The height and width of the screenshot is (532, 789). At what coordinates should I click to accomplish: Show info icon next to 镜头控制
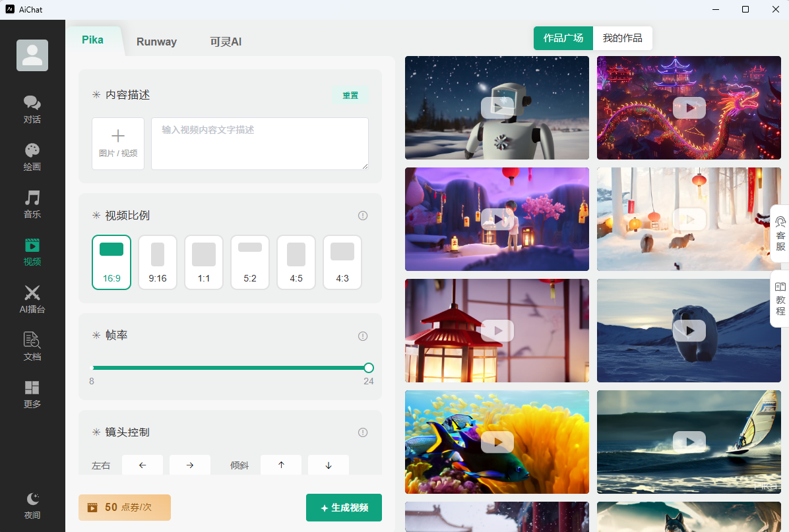(x=363, y=432)
